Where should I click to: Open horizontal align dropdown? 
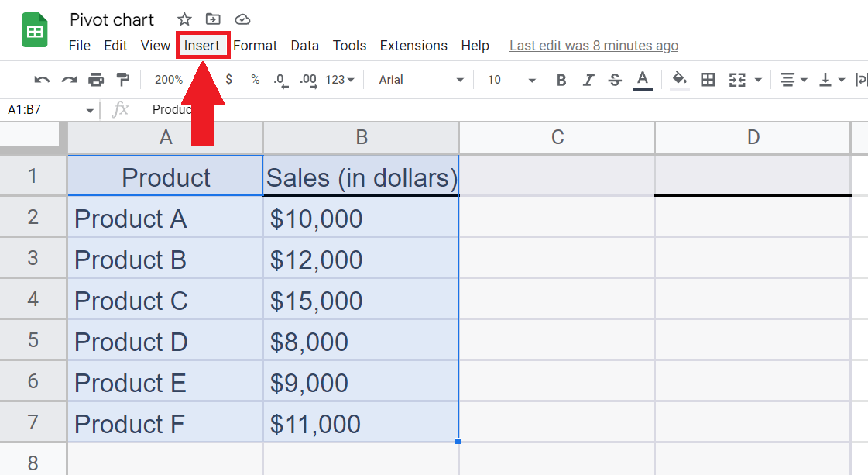[x=793, y=80]
